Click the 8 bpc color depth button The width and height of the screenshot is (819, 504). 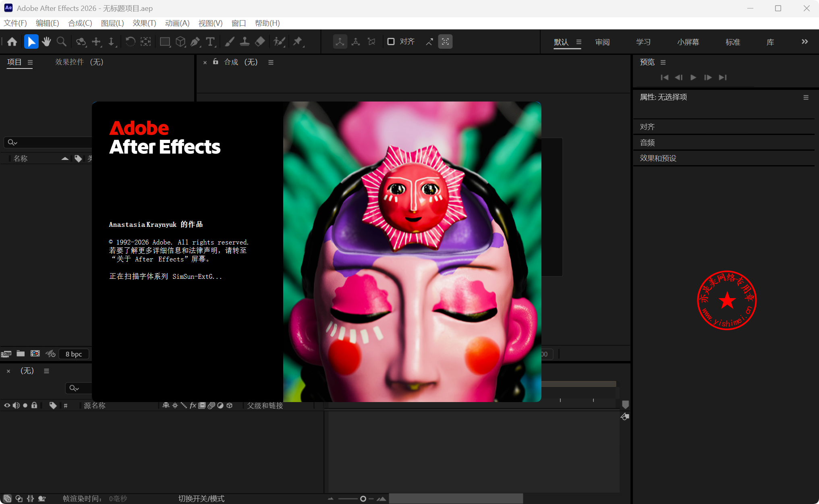[74, 354]
